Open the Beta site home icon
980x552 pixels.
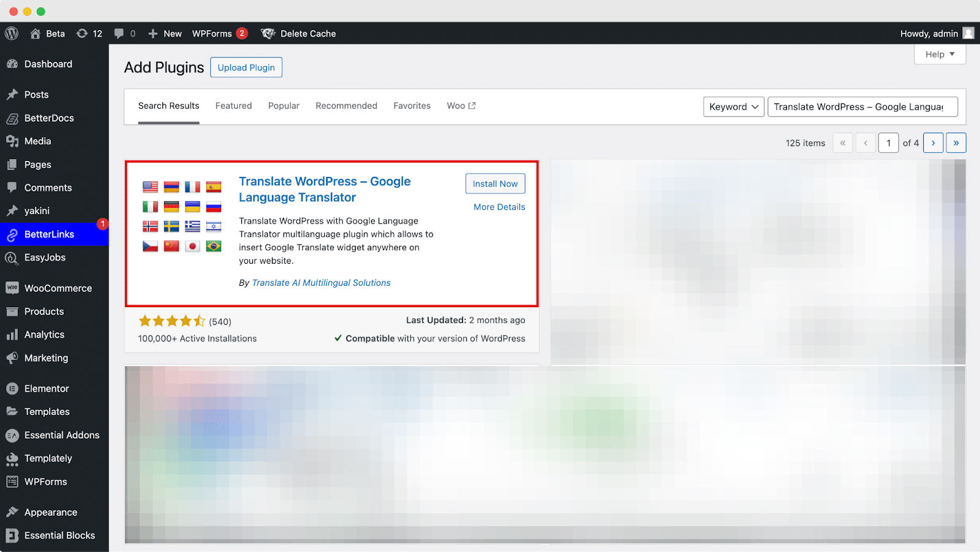[x=36, y=34]
